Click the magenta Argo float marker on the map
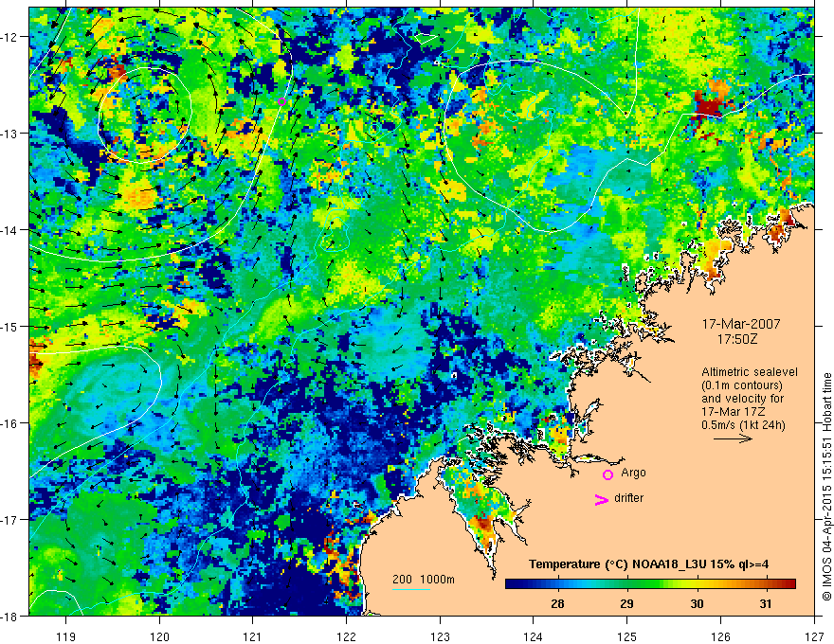This screenshot has width=834, height=644. [x=281, y=102]
